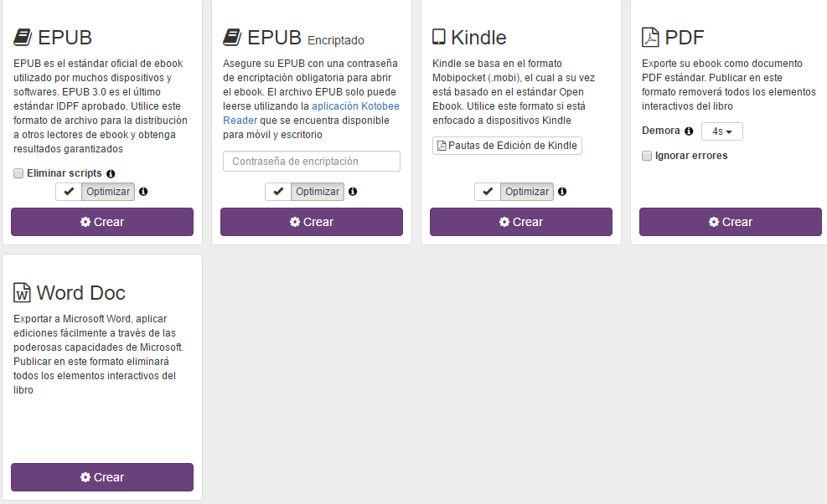Click Crear button under Word Doc
The width and height of the screenshot is (827, 504).
click(102, 477)
